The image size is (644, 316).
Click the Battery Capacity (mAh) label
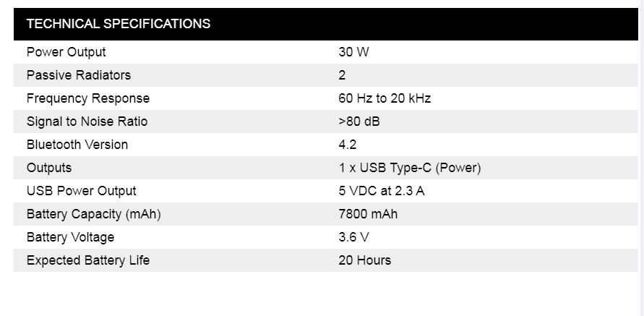94,214
